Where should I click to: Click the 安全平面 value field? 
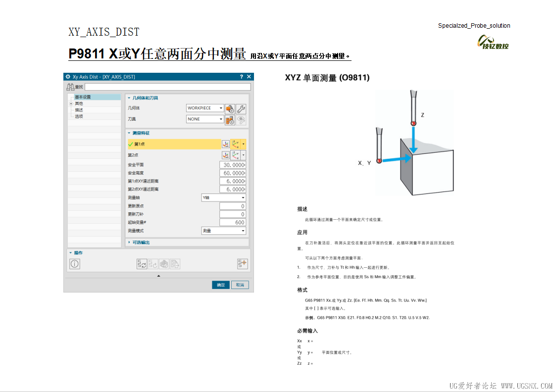point(233,165)
